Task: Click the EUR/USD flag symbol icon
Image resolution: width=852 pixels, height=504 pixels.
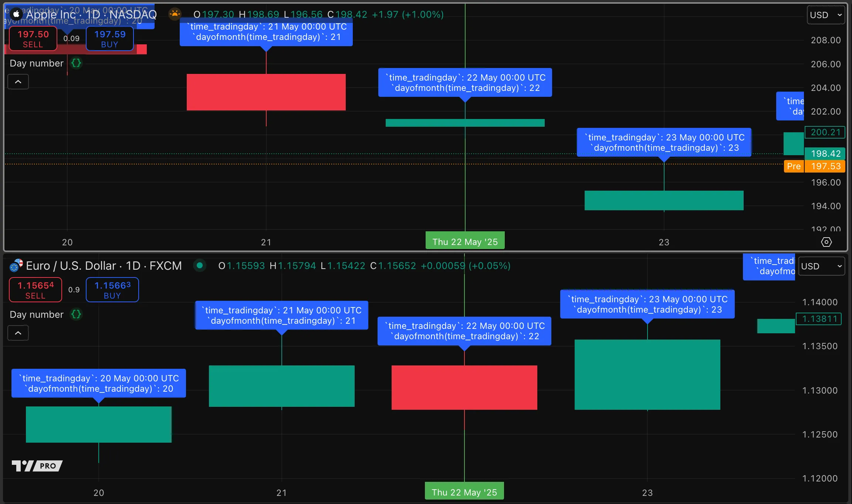Action: 16,266
